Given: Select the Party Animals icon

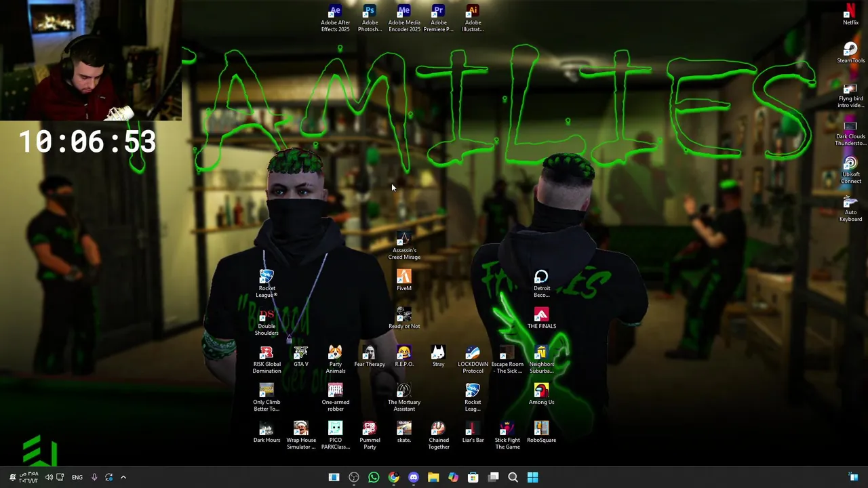Looking at the screenshot, I should tap(335, 360).
